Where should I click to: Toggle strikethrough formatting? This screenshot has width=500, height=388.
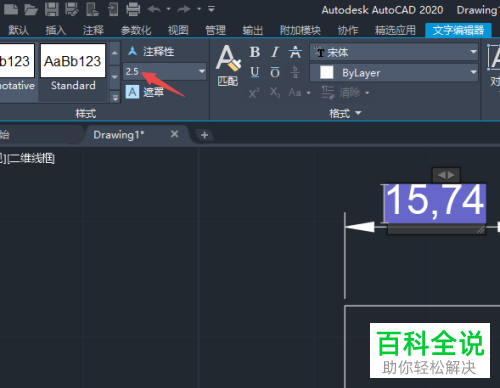[x=295, y=52]
